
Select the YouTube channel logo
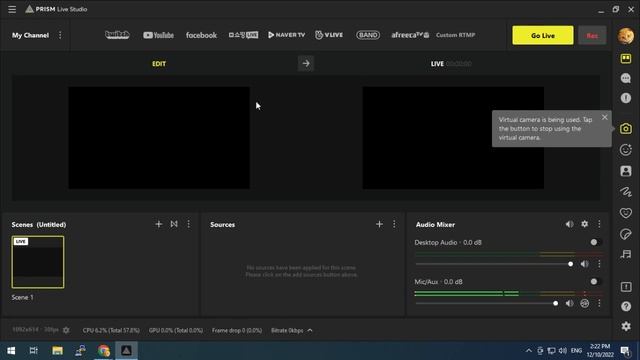tap(158, 35)
